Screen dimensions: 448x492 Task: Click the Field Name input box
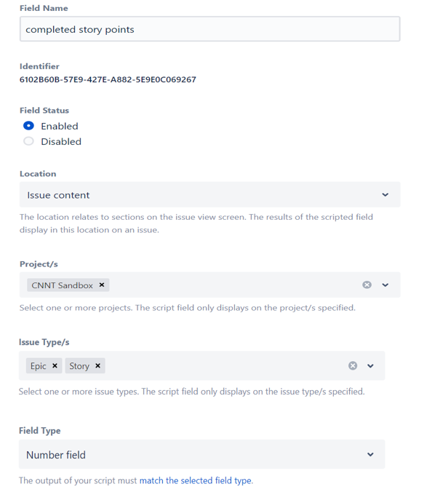(x=209, y=29)
